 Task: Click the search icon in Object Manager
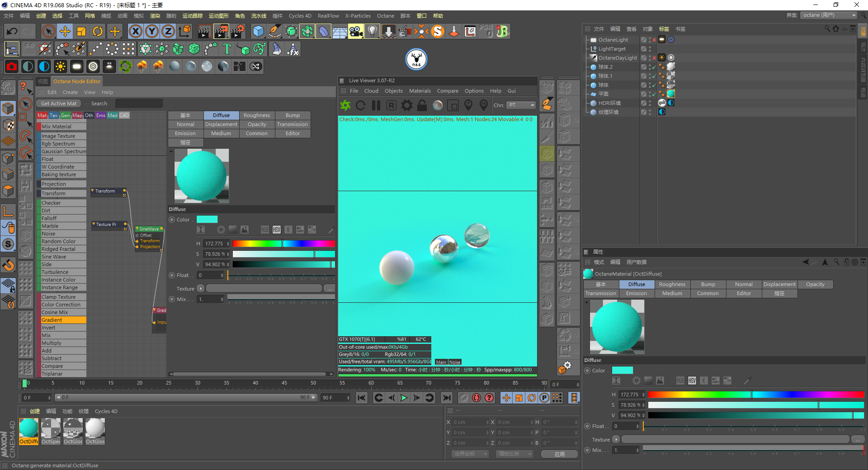827,28
